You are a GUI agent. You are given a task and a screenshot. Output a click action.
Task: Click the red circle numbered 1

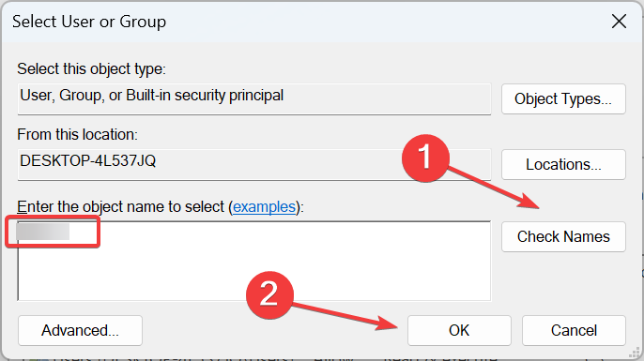(x=425, y=158)
